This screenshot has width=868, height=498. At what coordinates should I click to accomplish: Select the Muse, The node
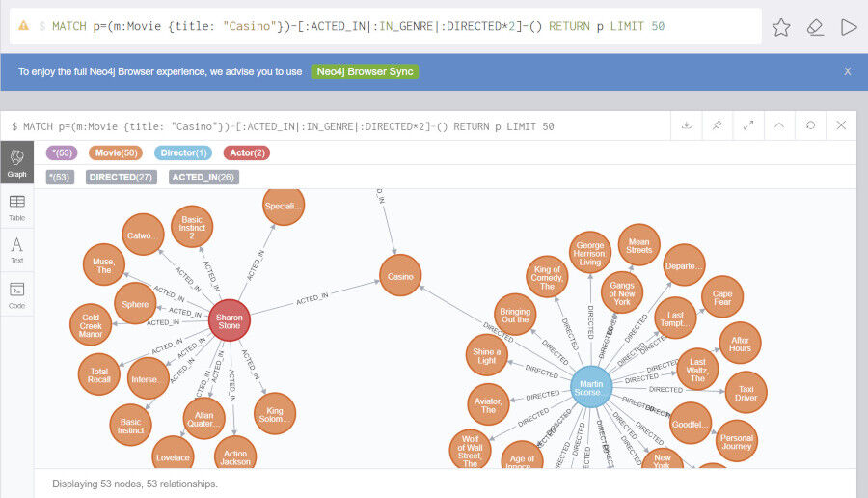click(103, 264)
